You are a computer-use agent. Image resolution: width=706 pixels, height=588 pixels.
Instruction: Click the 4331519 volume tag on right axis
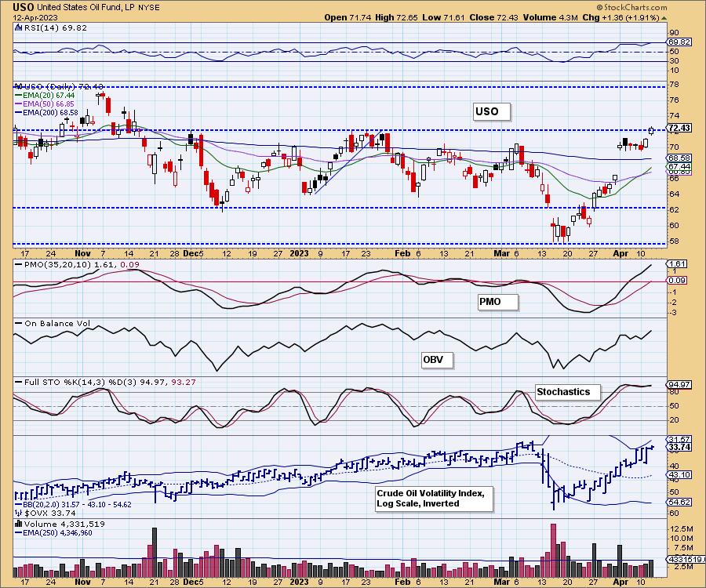point(684,560)
